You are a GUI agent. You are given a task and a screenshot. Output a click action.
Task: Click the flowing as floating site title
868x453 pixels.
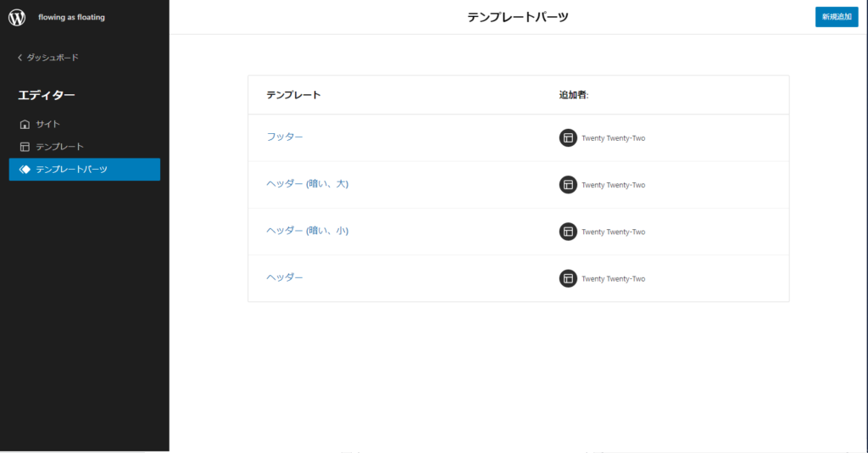click(71, 17)
